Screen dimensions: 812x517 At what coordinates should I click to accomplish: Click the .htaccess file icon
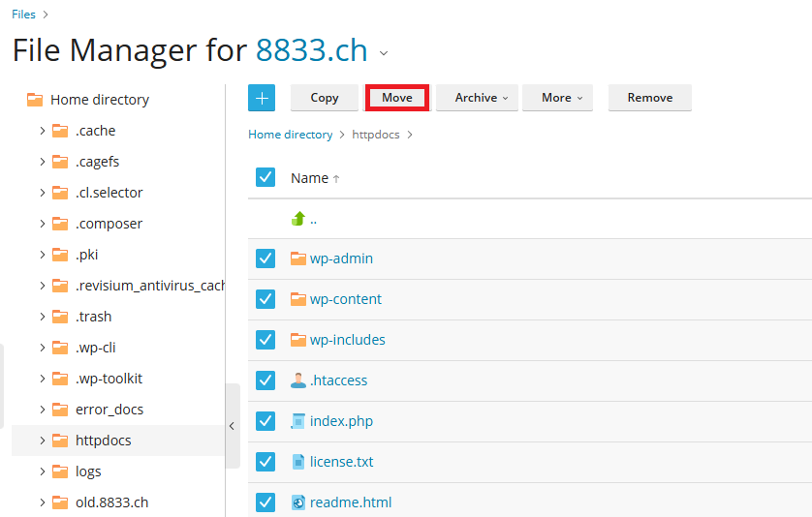pos(298,380)
